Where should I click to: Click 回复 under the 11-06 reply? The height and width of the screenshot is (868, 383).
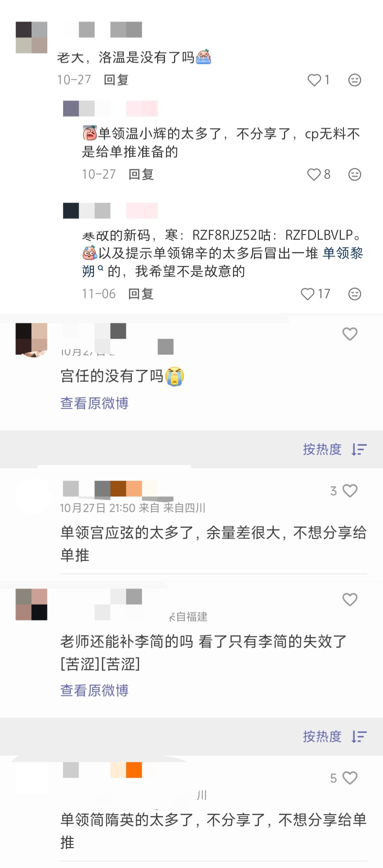point(141,294)
